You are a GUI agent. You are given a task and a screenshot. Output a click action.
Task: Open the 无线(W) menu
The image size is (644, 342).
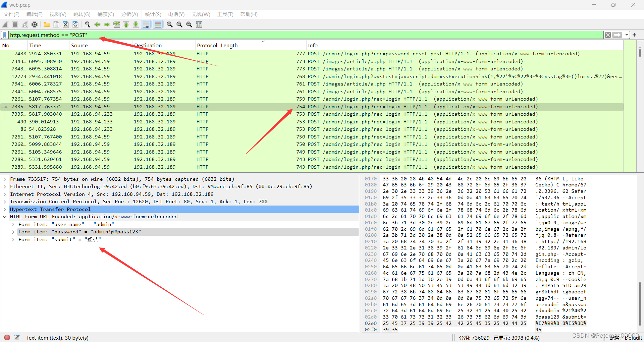(201, 14)
